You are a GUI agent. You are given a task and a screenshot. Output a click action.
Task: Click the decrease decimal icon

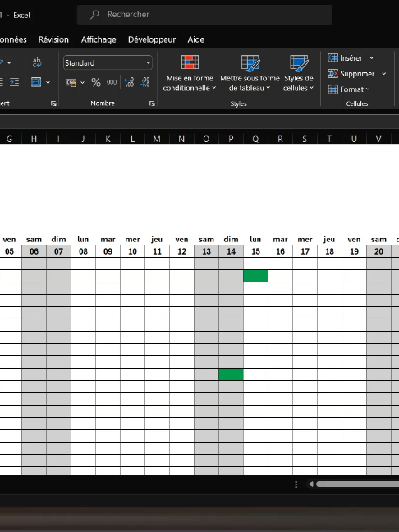144,82
